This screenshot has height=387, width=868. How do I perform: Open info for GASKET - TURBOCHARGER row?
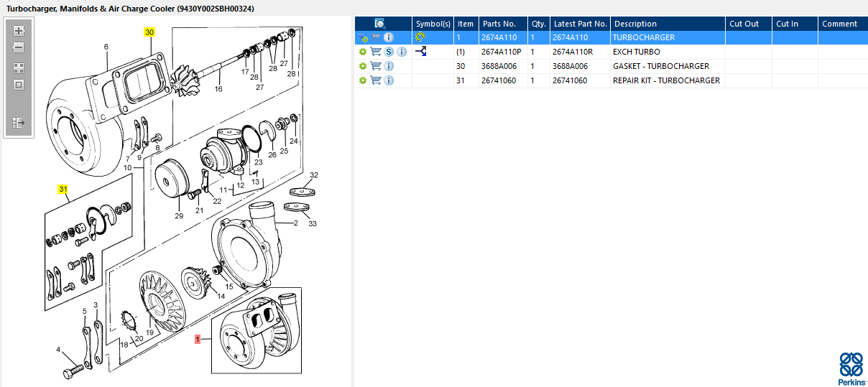[x=389, y=66]
